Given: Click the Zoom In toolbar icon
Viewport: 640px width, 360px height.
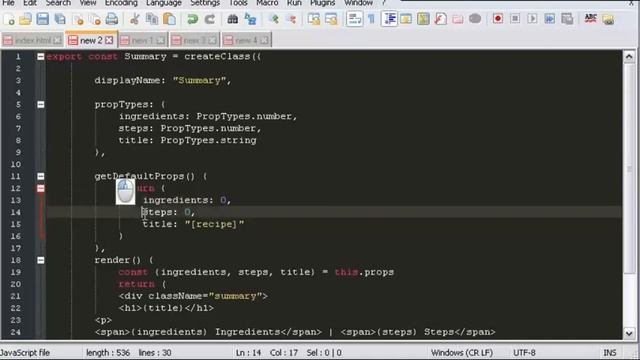Looking at the screenshot, I should tap(274, 19).
